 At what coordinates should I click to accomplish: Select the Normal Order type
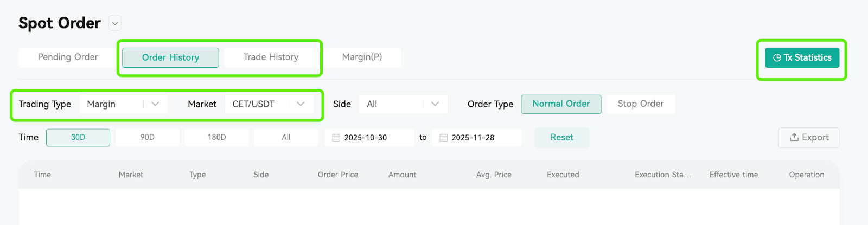pyautogui.click(x=561, y=104)
